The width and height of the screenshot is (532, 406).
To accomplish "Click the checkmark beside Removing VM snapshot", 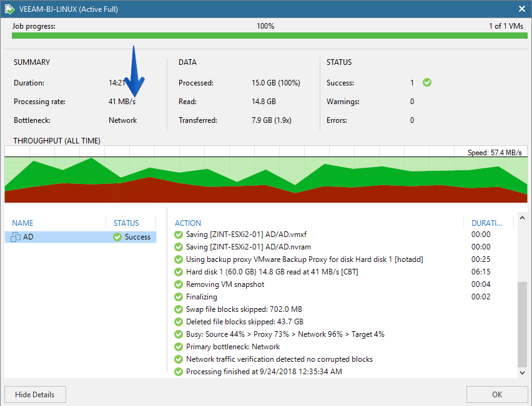I will [x=179, y=284].
